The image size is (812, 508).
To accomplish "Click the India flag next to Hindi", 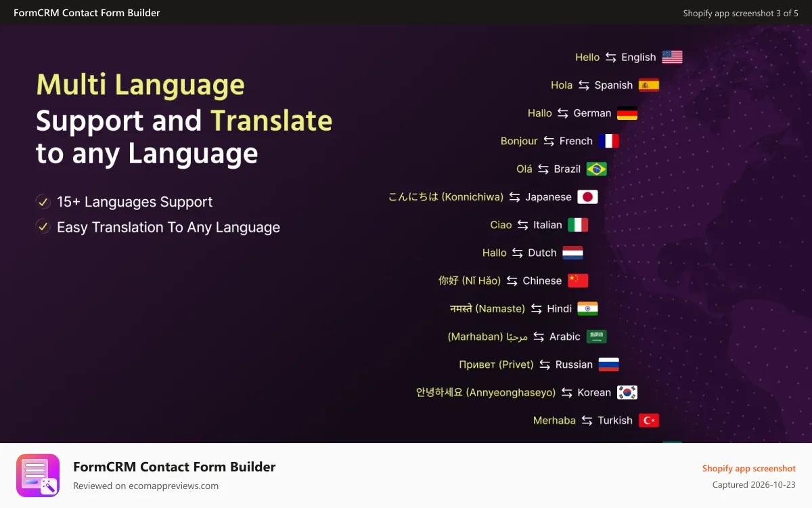I will (x=588, y=309).
